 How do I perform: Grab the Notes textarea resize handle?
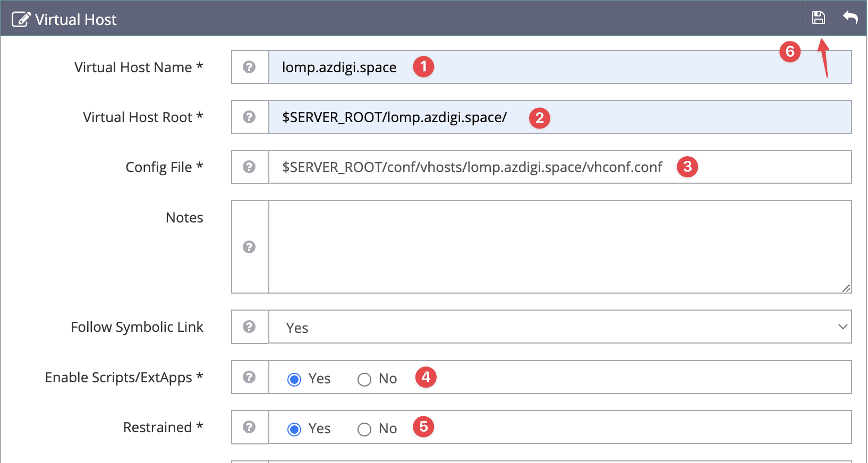pyautogui.click(x=846, y=288)
